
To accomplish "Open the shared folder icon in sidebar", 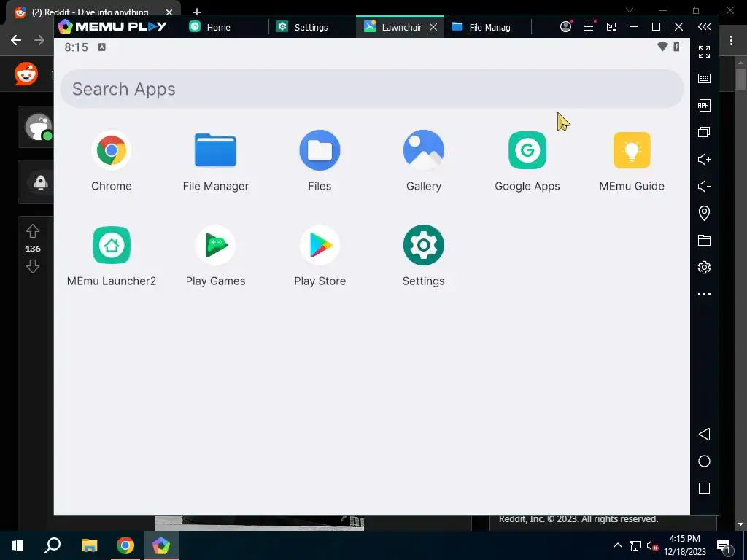I will [704, 240].
